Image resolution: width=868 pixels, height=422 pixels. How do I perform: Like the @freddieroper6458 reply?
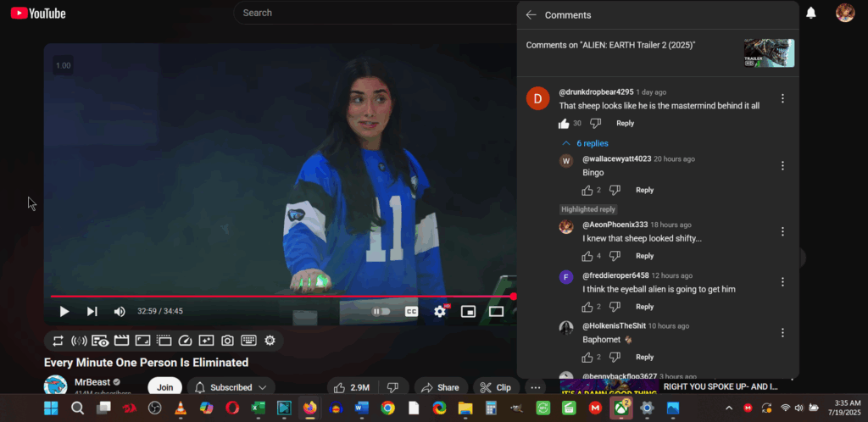[587, 307]
